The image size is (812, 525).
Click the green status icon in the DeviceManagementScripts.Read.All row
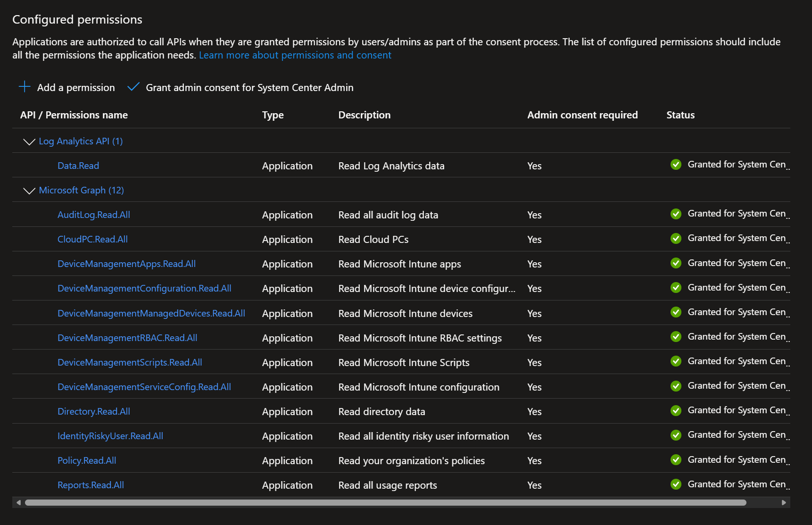pyautogui.click(x=676, y=361)
